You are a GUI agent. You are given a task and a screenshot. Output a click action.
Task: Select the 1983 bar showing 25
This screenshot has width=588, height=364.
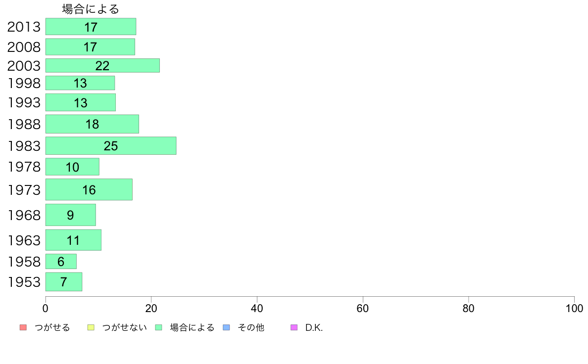point(111,145)
